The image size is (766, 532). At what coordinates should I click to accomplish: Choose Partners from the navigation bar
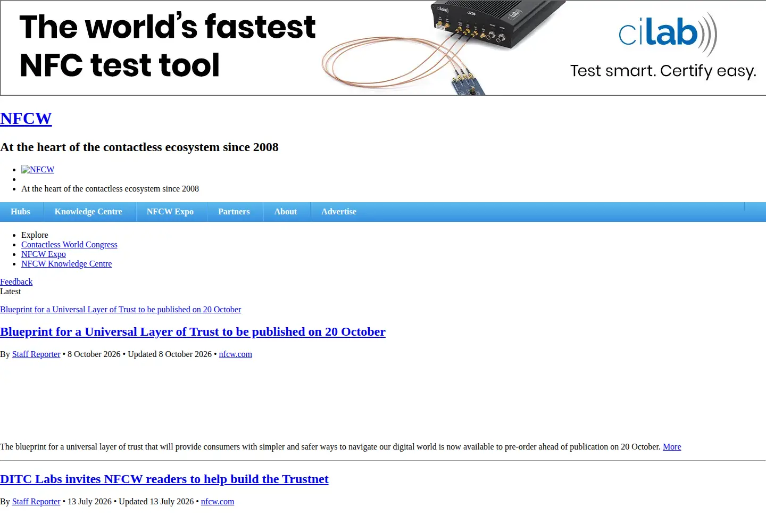tap(234, 212)
